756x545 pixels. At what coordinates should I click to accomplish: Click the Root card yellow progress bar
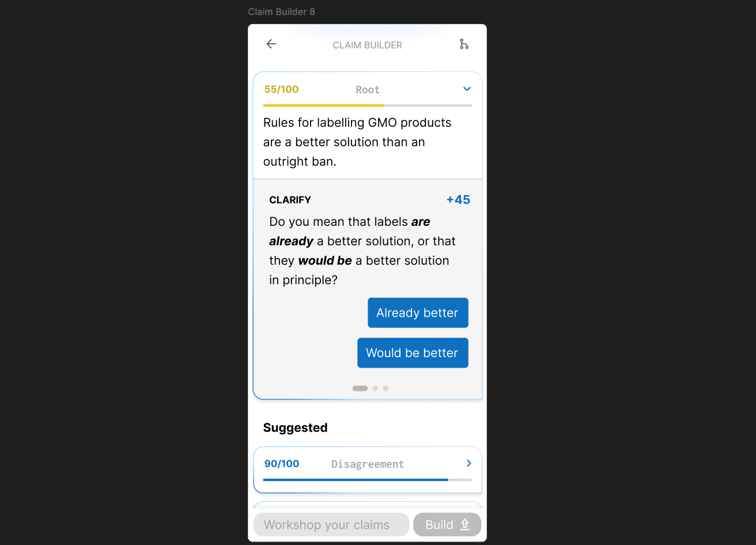coord(367,105)
